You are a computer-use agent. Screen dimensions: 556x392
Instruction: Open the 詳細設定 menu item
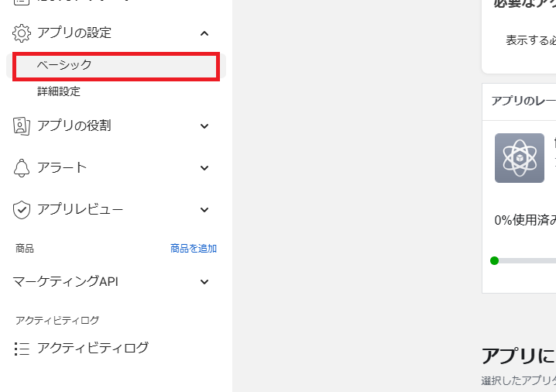click(59, 91)
